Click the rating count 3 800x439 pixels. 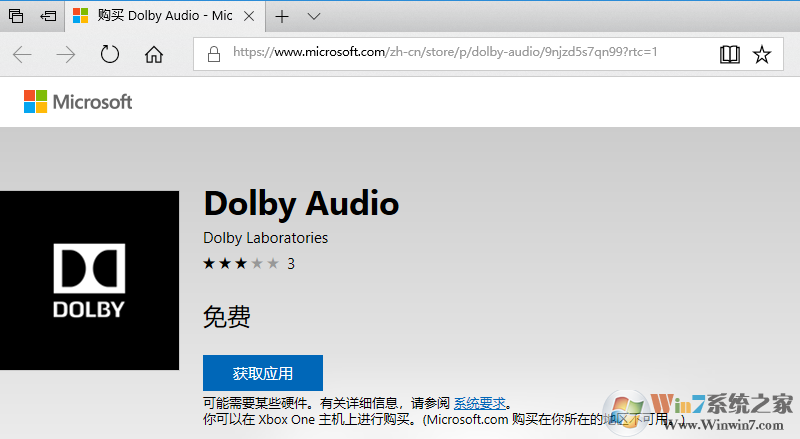291,263
